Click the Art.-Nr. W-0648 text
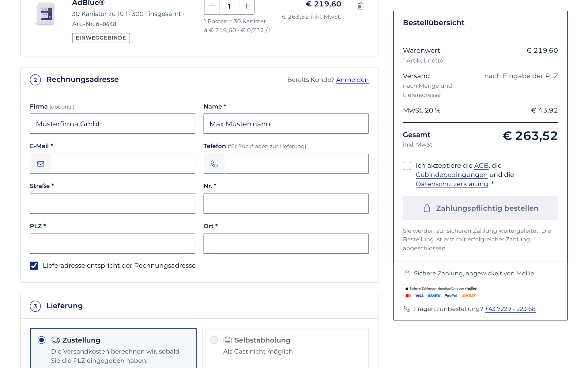Viewport: 588px width, 368px height. click(94, 24)
